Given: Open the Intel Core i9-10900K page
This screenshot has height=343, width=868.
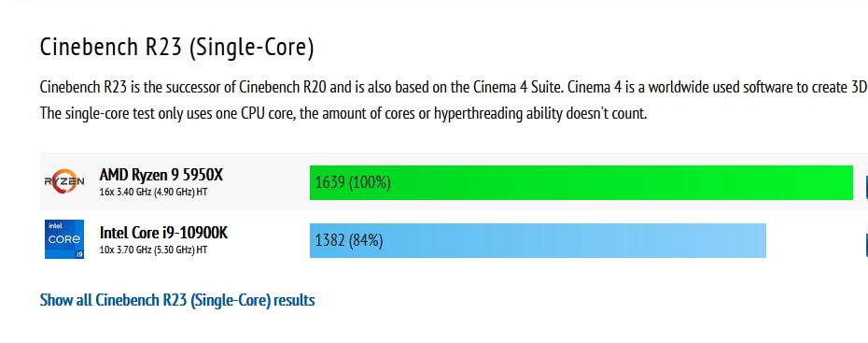Looking at the screenshot, I should click(163, 233).
